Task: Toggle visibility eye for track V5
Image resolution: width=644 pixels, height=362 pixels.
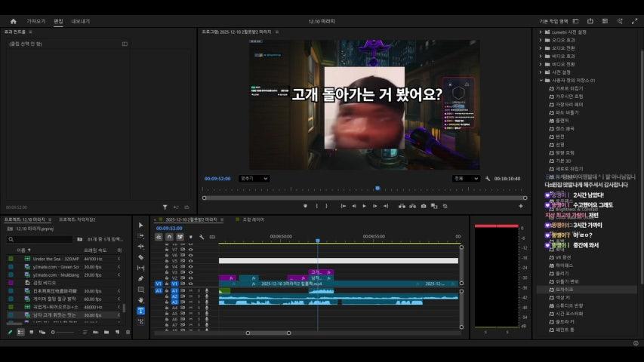Action: (190, 260)
